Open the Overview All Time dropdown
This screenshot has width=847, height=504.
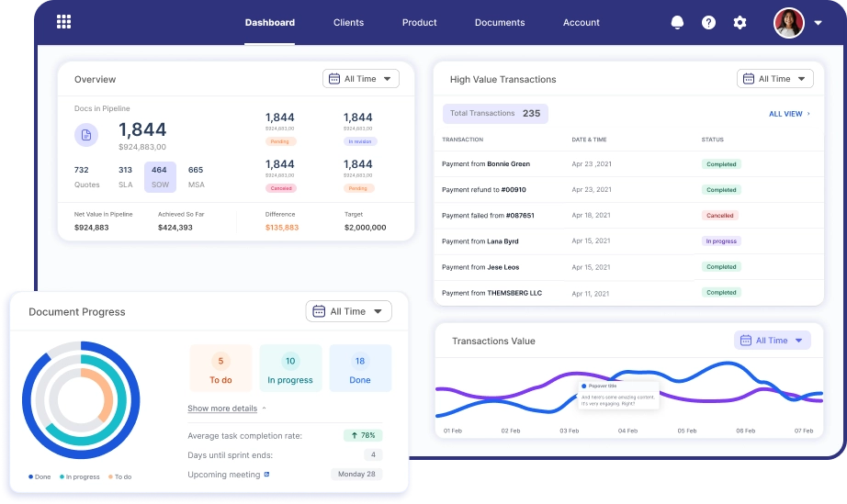(x=360, y=79)
